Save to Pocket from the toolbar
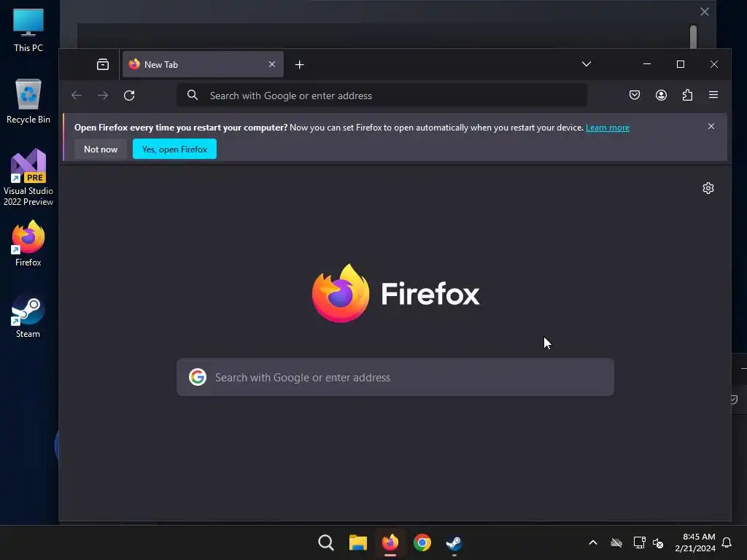The width and height of the screenshot is (747, 560). tap(635, 95)
